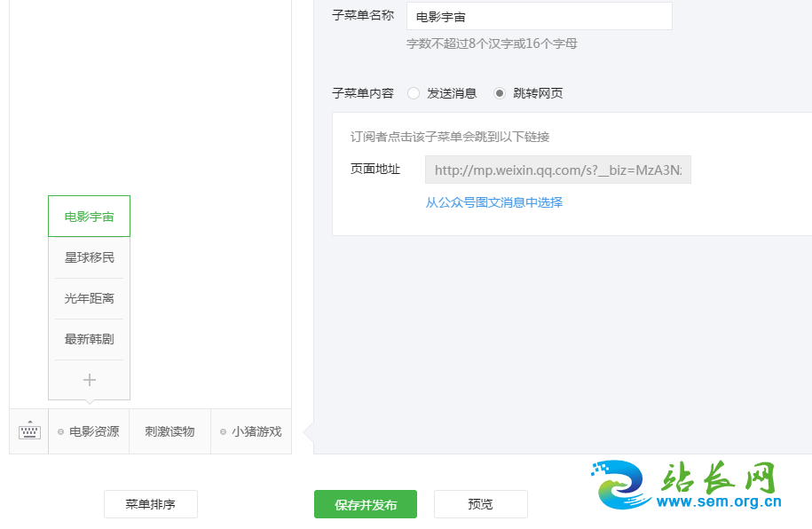Expand the 小猪游戏 bottom menu
This screenshot has width=812, height=529.
[x=251, y=431]
